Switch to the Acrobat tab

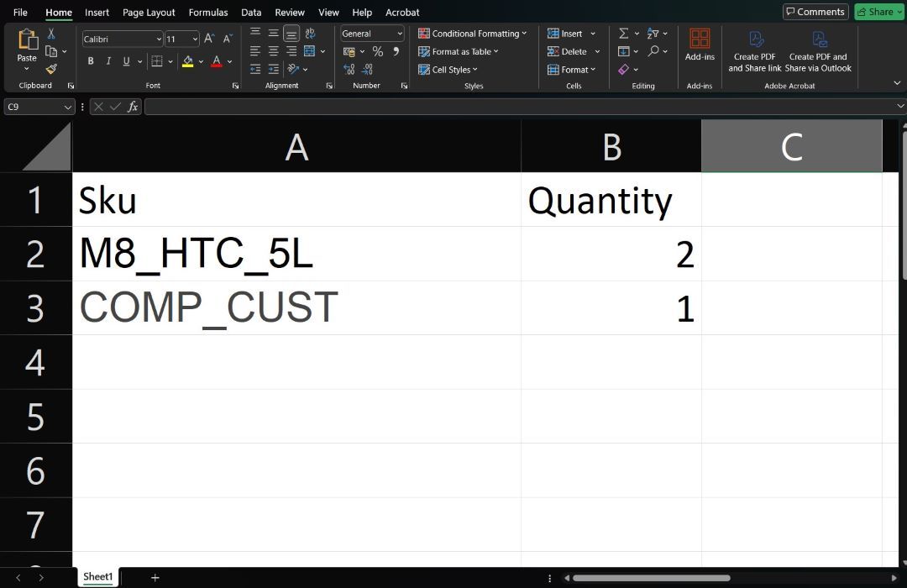pyautogui.click(x=402, y=12)
